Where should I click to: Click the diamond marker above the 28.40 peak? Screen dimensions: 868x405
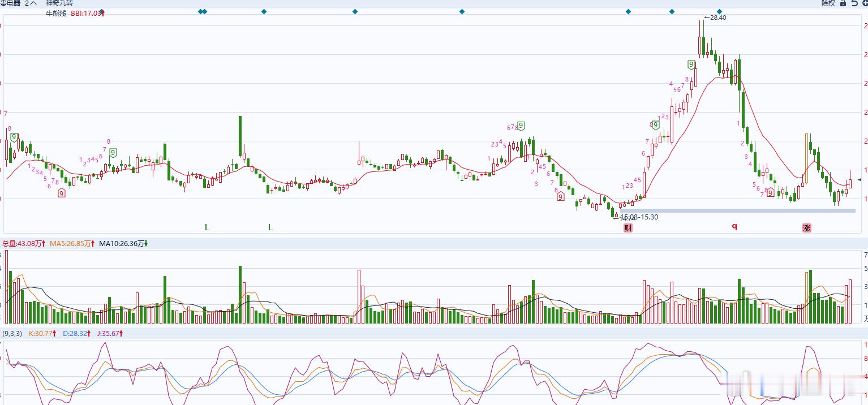[720, 12]
